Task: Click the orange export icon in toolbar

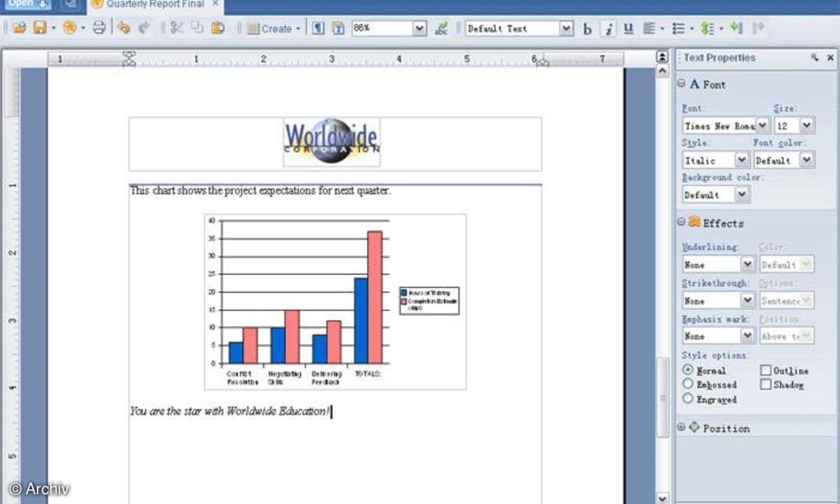Action: tap(69, 28)
